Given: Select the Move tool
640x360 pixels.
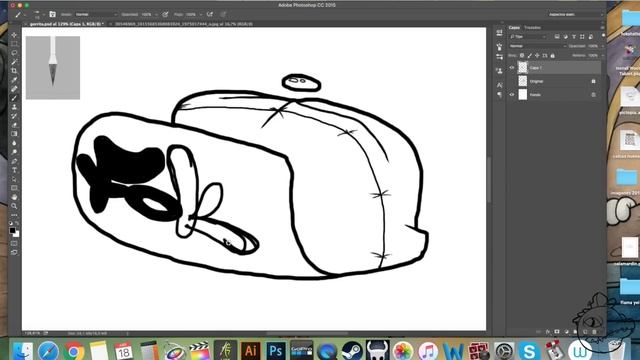Looking at the screenshot, I should (x=14, y=35).
